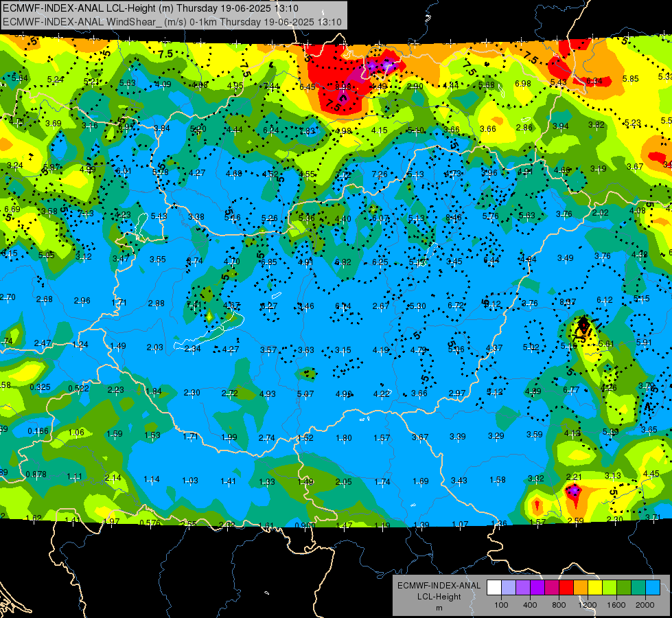Click the legend label 1600
This screenshot has height=618, width=672.
(616, 605)
